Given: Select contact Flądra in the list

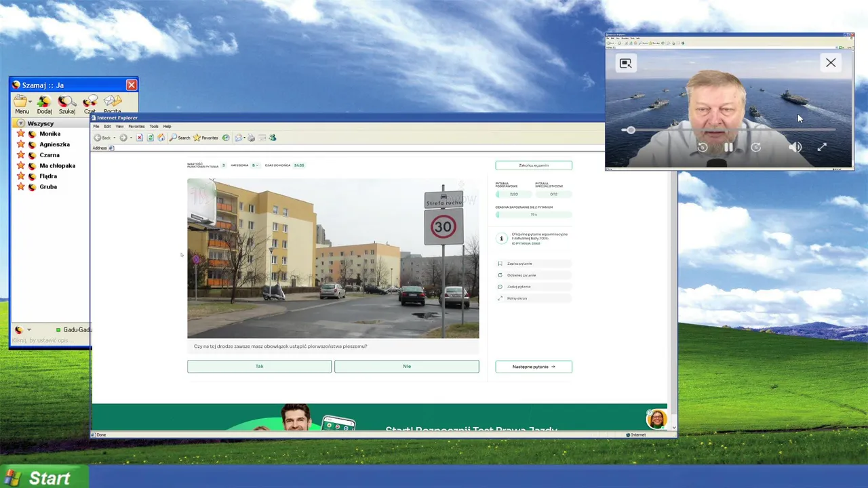Looking at the screenshot, I should (48, 176).
